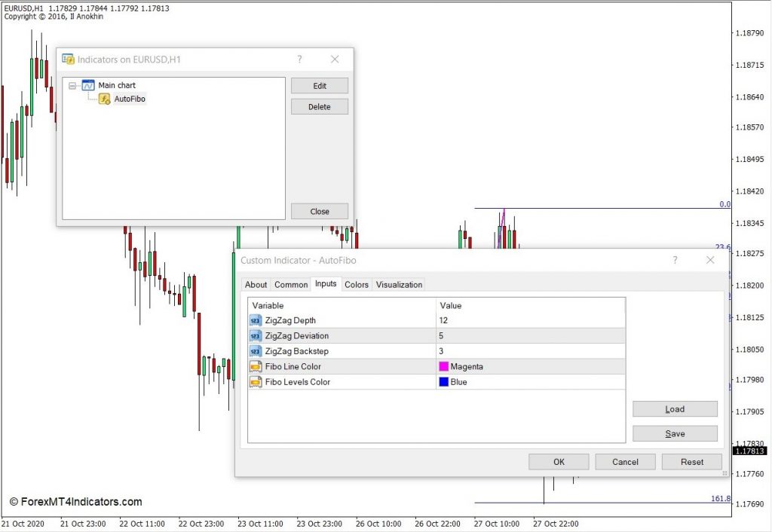Open the About tab

[x=256, y=284]
